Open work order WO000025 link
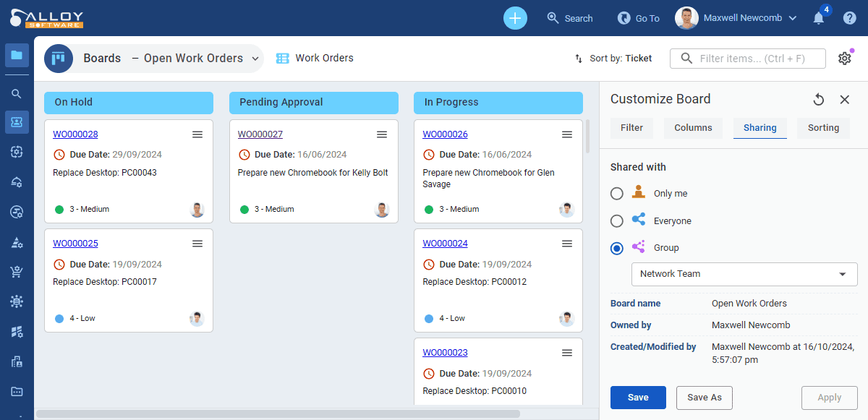 click(75, 244)
